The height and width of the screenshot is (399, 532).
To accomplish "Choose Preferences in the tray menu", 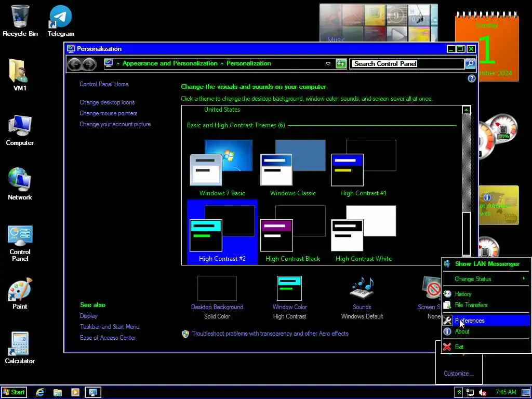I will click(486, 320).
